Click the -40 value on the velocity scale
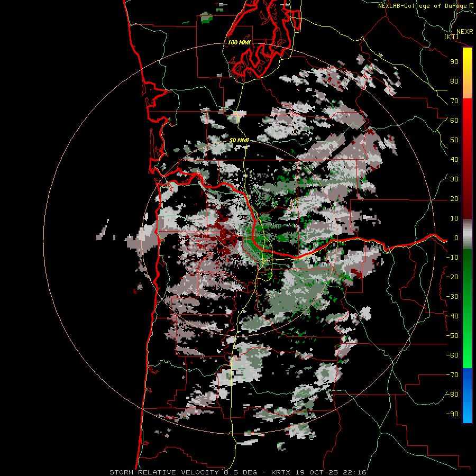476x476 pixels. [452, 316]
